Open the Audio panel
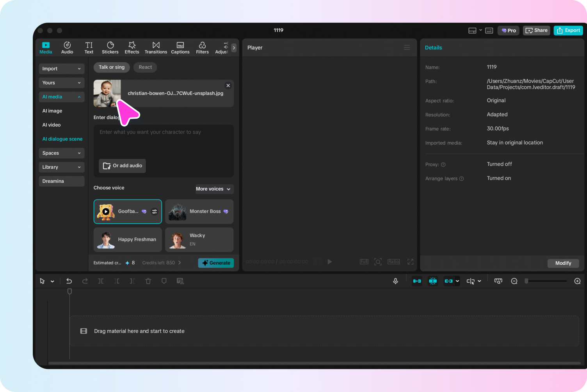Viewport: 587px width, 392px height. point(67,47)
